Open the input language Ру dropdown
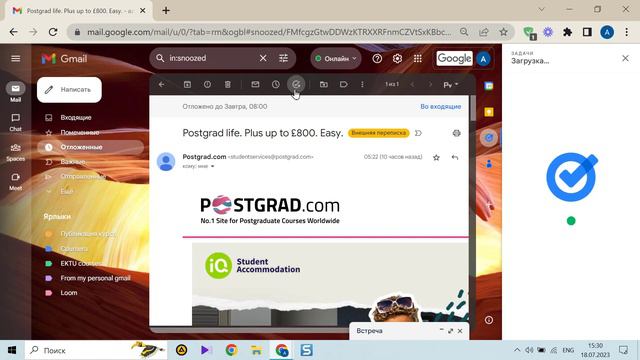640x360 pixels. (451, 85)
